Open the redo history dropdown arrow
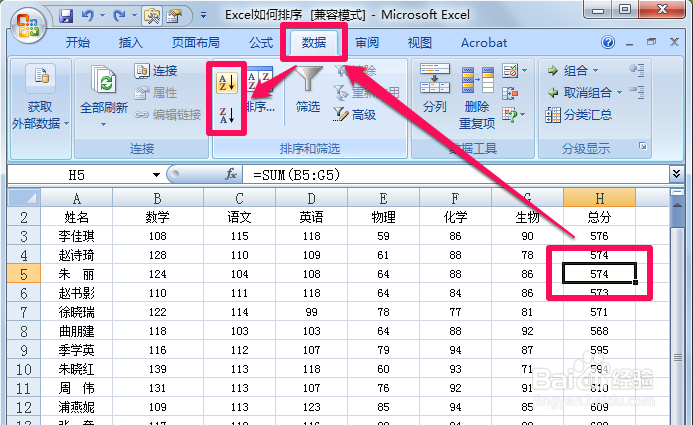This screenshot has height=425, width=693. point(134,16)
